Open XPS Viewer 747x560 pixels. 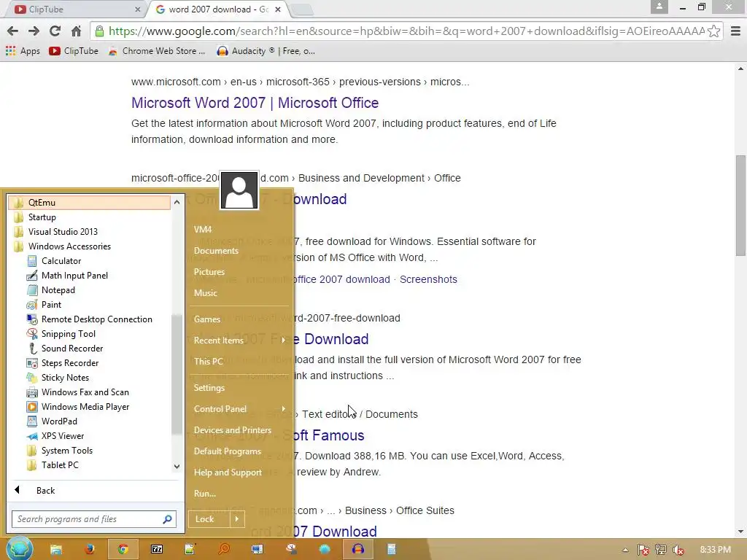(63, 436)
